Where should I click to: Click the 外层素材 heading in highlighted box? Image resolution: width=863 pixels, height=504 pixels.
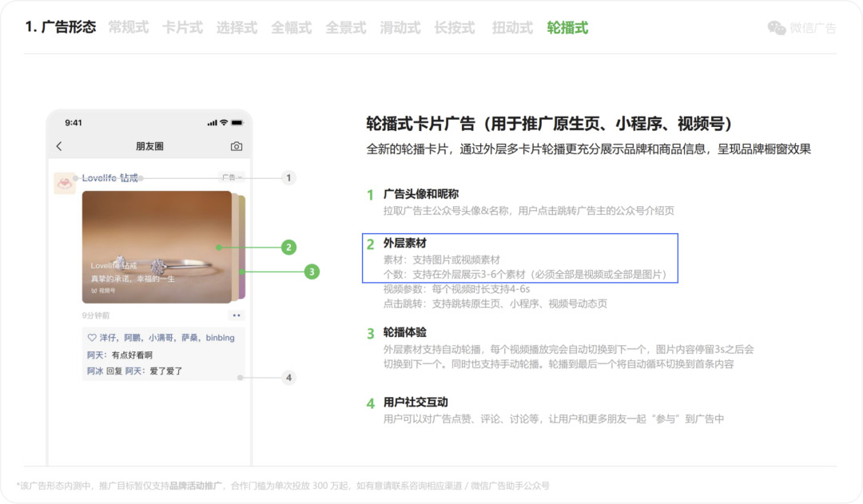(x=404, y=243)
